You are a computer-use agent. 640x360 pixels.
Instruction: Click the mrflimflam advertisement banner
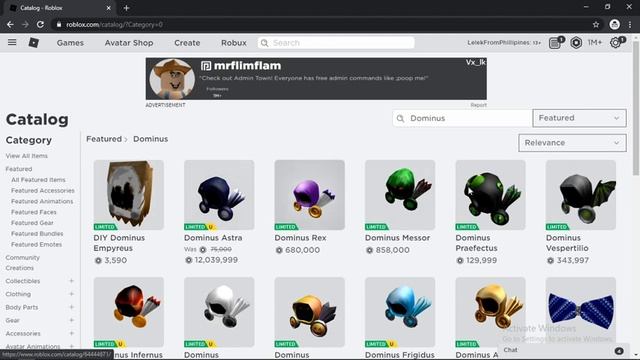(316, 79)
